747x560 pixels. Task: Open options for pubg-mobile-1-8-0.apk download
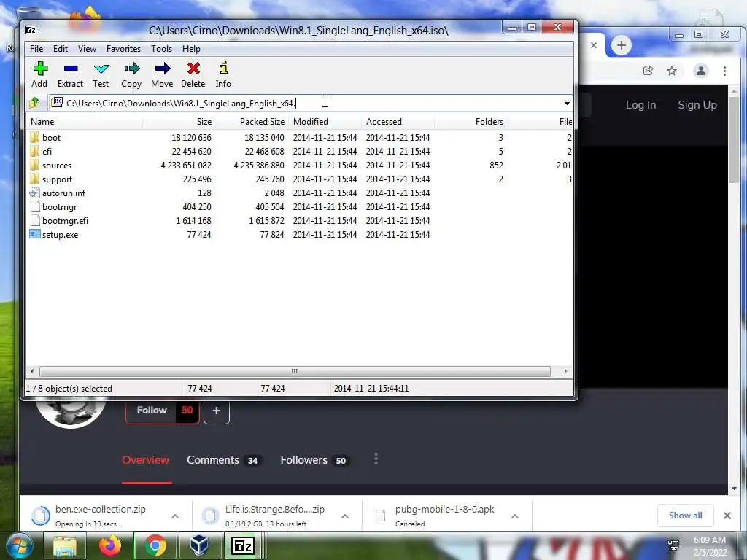click(x=515, y=516)
